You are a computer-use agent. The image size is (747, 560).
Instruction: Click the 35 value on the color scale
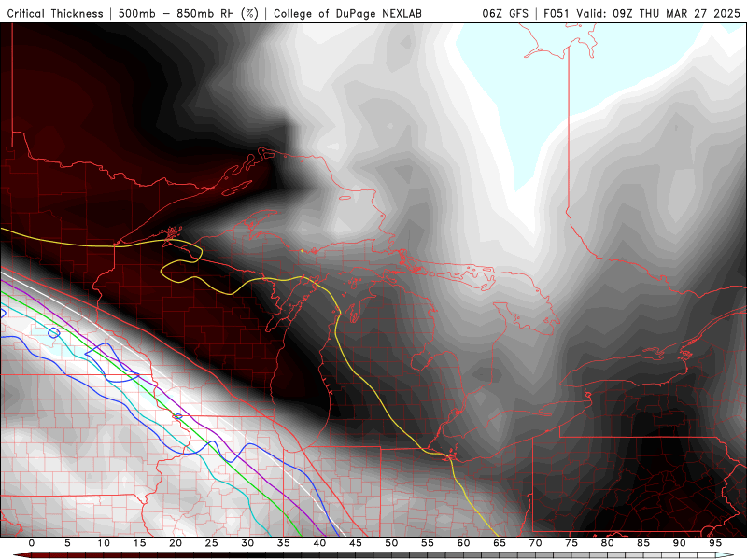tap(284, 543)
